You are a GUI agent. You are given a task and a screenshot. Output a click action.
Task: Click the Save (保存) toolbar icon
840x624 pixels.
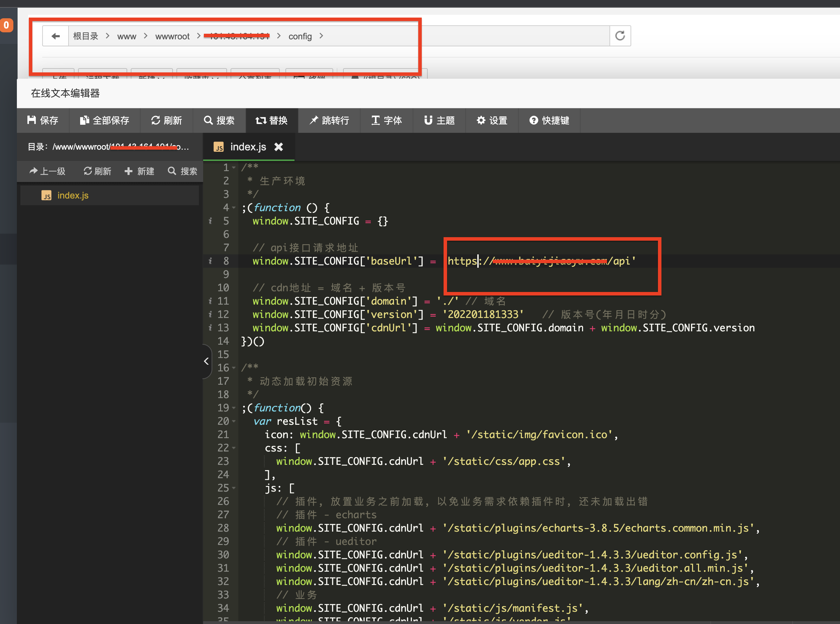(32, 120)
